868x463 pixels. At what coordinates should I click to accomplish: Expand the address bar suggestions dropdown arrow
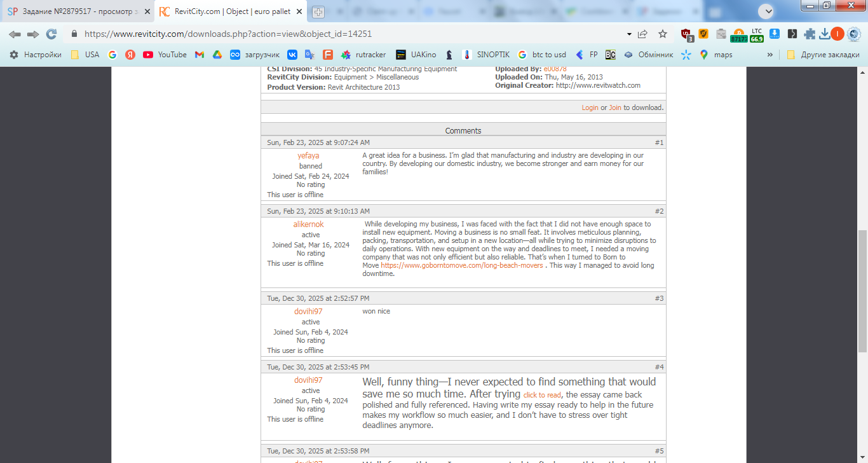tap(629, 34)
